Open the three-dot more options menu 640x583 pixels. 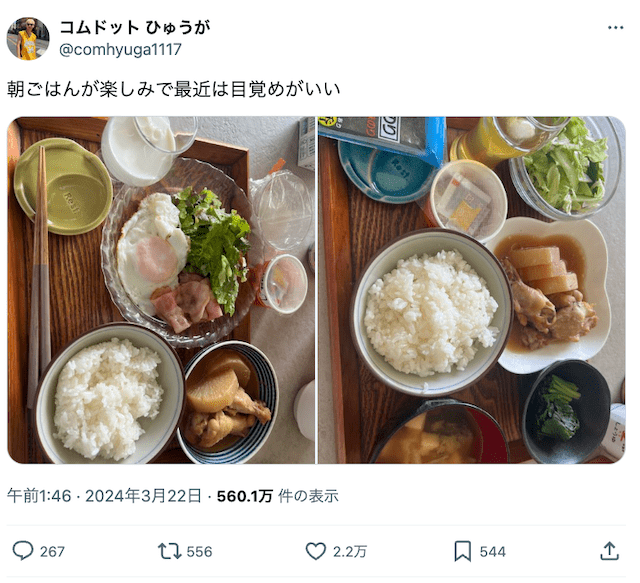click(615, 28)
